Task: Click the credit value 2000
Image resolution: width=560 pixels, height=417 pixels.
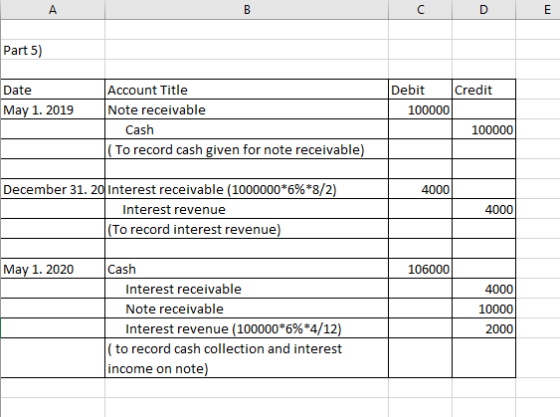Action: pos(484,328)
